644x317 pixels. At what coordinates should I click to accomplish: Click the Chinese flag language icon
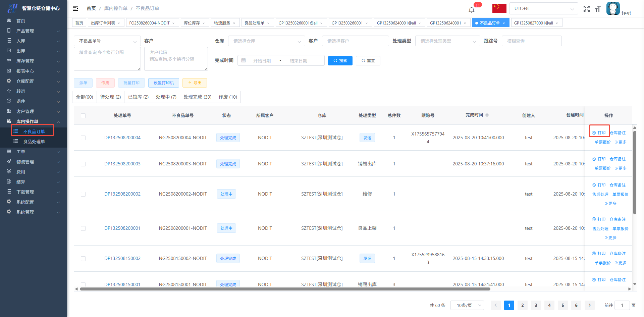pos(499,8)
